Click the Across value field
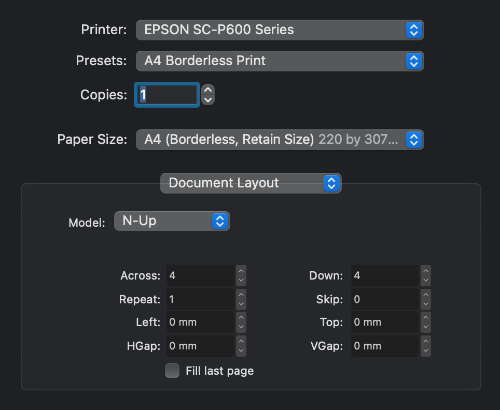Image resolution: width=500 pixels, height=410 pixels. tap(200, 276)
